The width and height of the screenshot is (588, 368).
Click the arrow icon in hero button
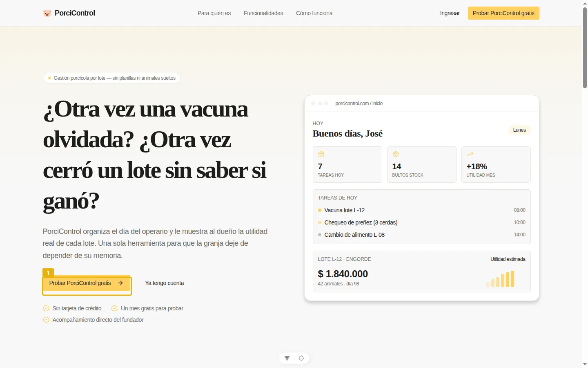[x=120, y=283]
